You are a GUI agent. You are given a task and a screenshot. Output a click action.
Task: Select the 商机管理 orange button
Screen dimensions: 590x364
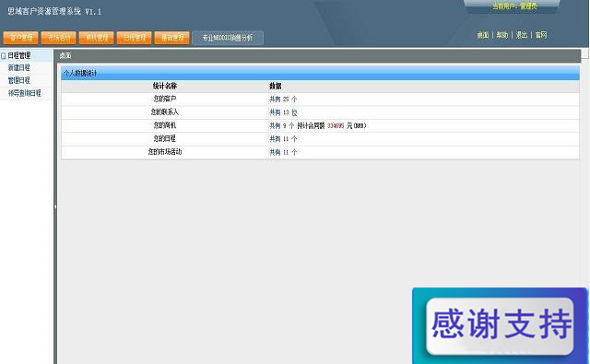coord(97,38)
